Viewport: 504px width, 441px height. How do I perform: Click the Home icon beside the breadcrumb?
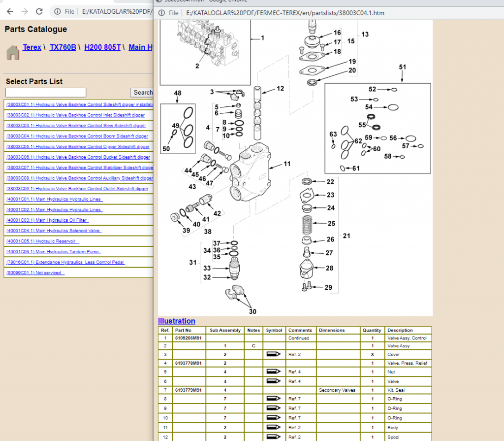(12, 52)
